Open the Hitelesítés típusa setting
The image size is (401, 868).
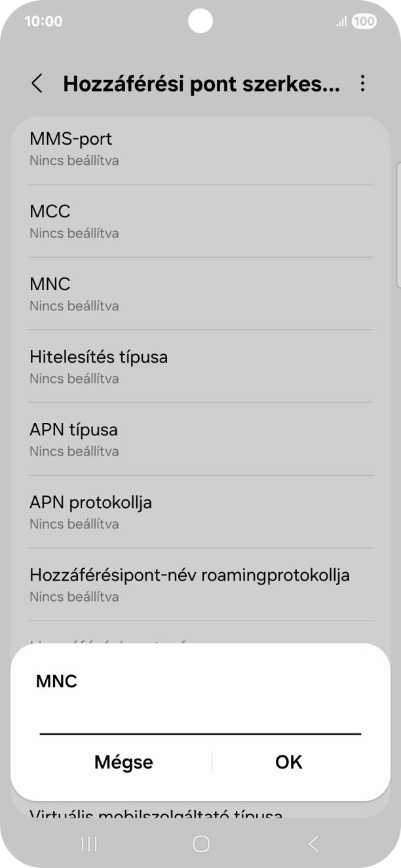tap(200, 366)
